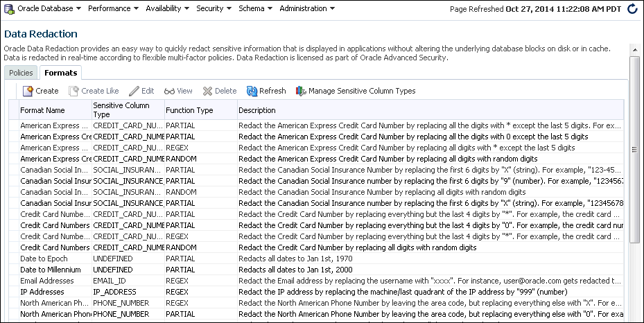The height and width of the screenshot is (323, 644).
Task: Click the Email username xxxx replacement description
Action: click(x=430, y=281)
